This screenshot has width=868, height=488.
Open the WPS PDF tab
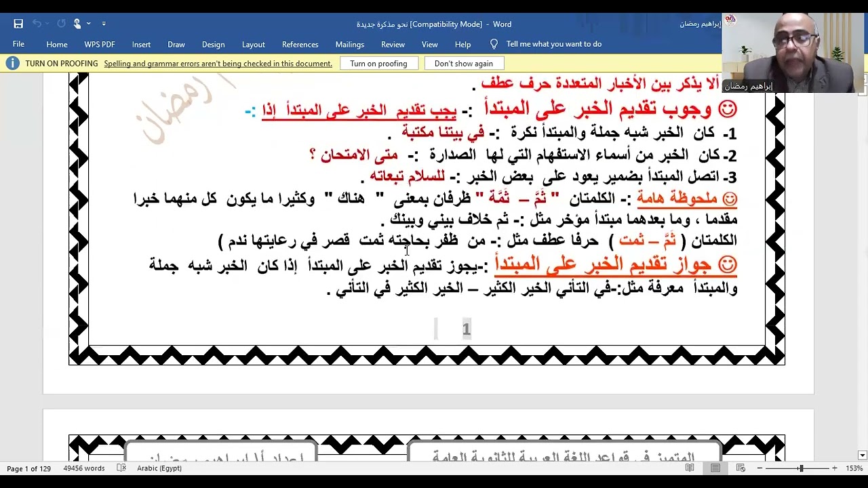[x=100, y=44]
